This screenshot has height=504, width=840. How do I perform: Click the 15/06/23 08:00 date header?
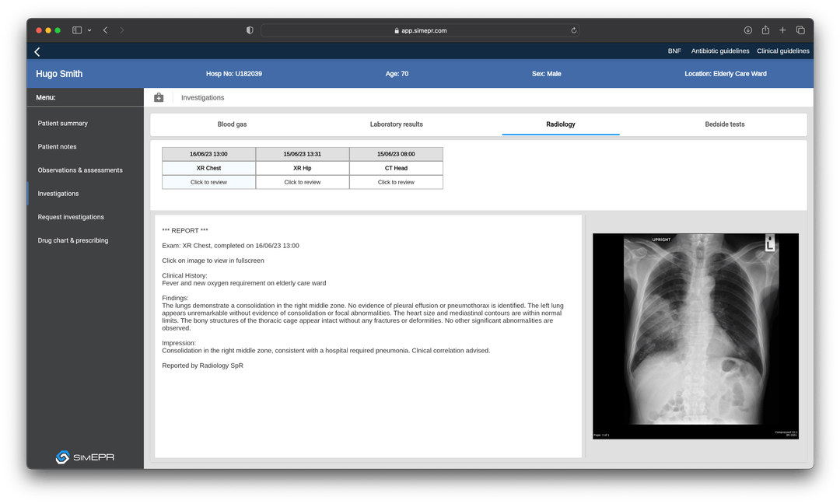396,154
